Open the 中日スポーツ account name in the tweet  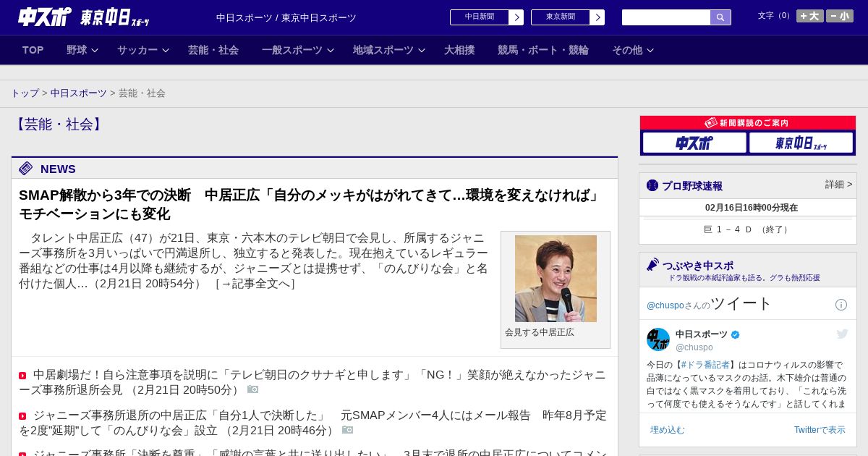[x=702, y=334]
